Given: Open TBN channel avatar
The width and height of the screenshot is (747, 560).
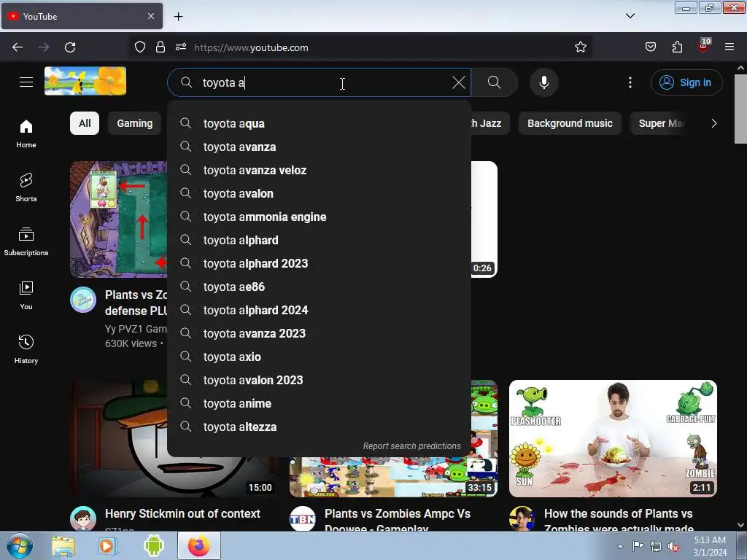Looking at the screenshot, I should [303, 518].
